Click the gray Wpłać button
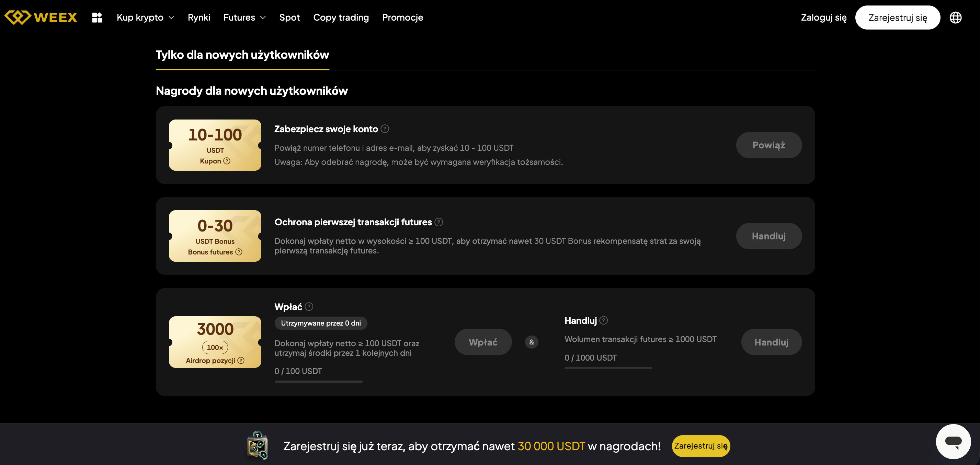The height and width of the screenshot is (465, 980). point(483,342)
